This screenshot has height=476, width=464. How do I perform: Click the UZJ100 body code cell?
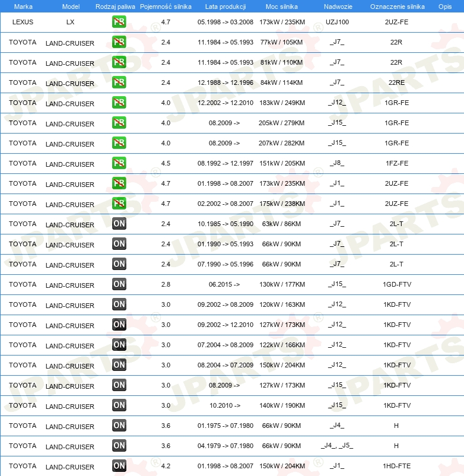(337, 22)
